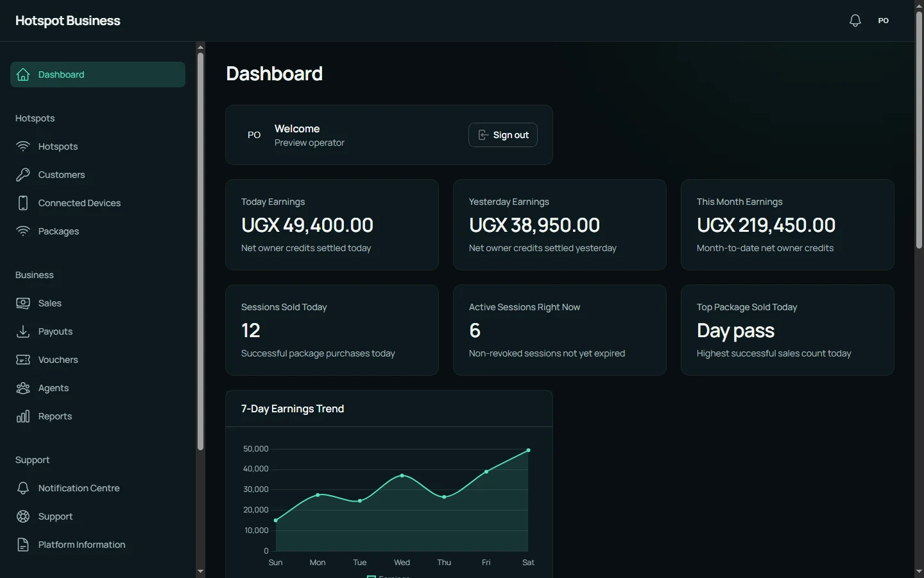Image resolution: width=924 pixels, height=578 pixels.
Task: Open the Sales page
Action: [x=98, y=303]
